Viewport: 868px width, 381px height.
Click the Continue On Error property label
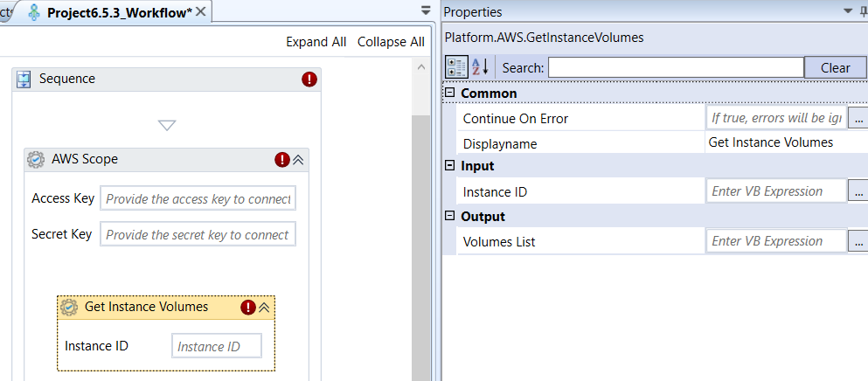516,119
